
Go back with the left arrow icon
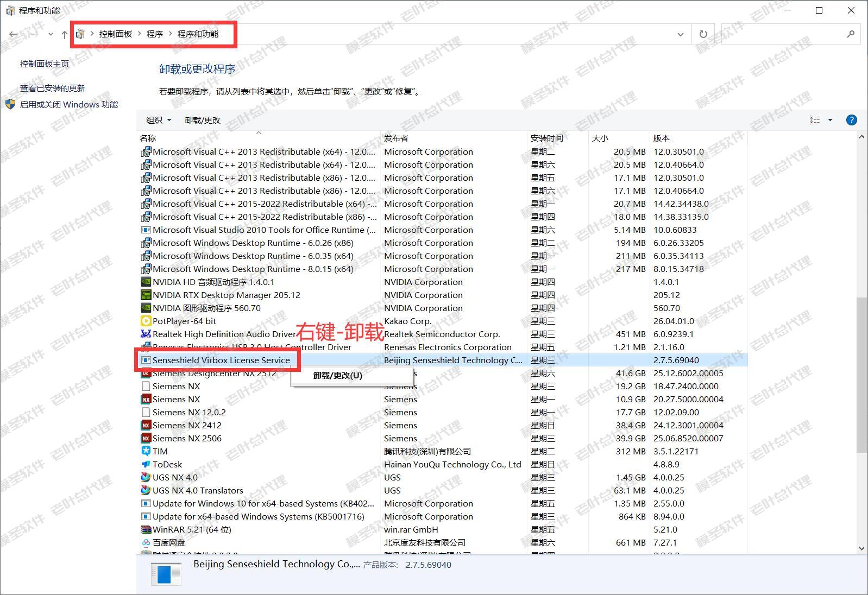pyautogui.click(x=14, y=34)
